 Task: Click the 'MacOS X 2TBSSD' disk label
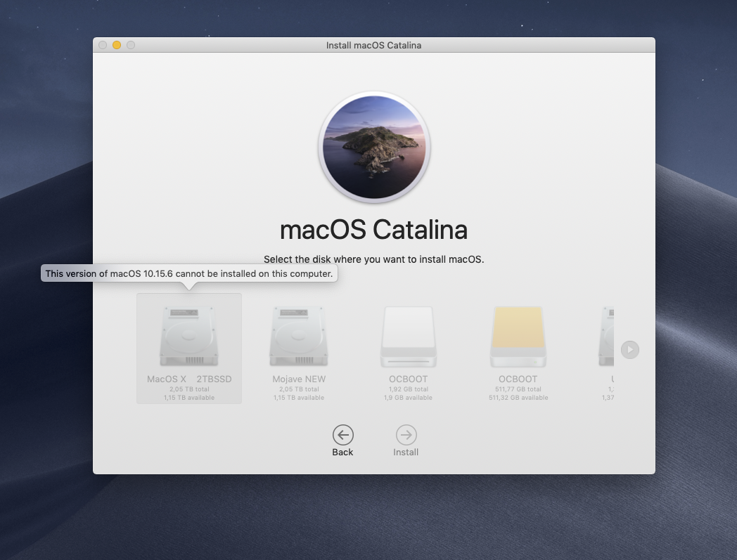189,379
